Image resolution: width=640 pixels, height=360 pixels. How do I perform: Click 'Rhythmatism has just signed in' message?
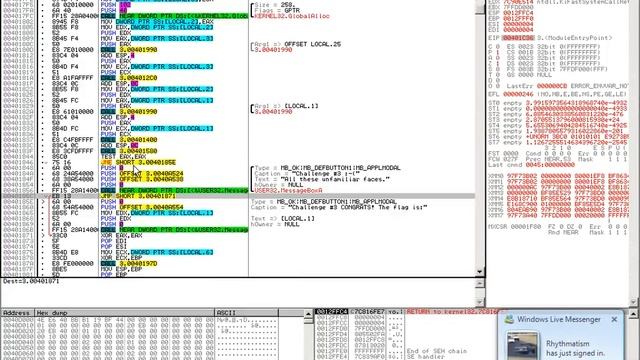coord(576,349)
